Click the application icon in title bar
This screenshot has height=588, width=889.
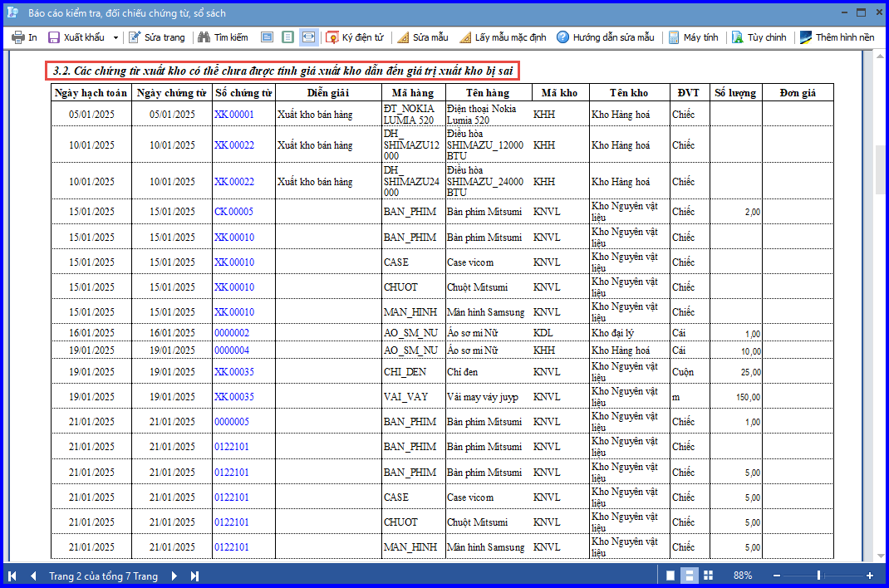pos(12,12)
